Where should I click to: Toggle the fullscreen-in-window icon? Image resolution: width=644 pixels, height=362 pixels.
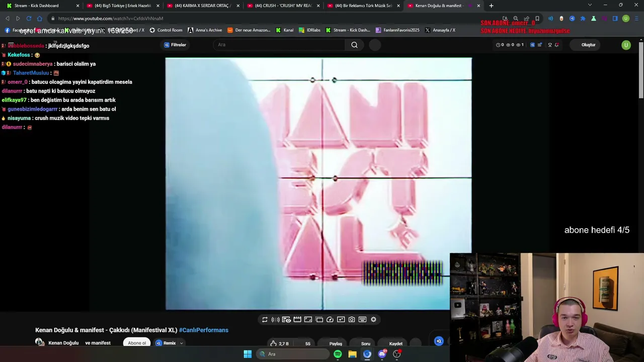tap(308, 319)
